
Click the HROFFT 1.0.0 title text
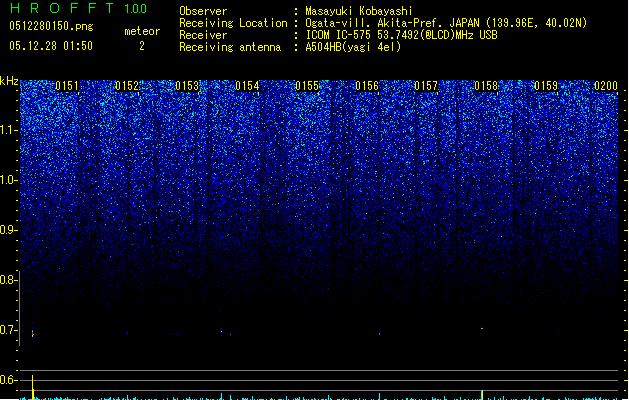[x=78, y=8]
